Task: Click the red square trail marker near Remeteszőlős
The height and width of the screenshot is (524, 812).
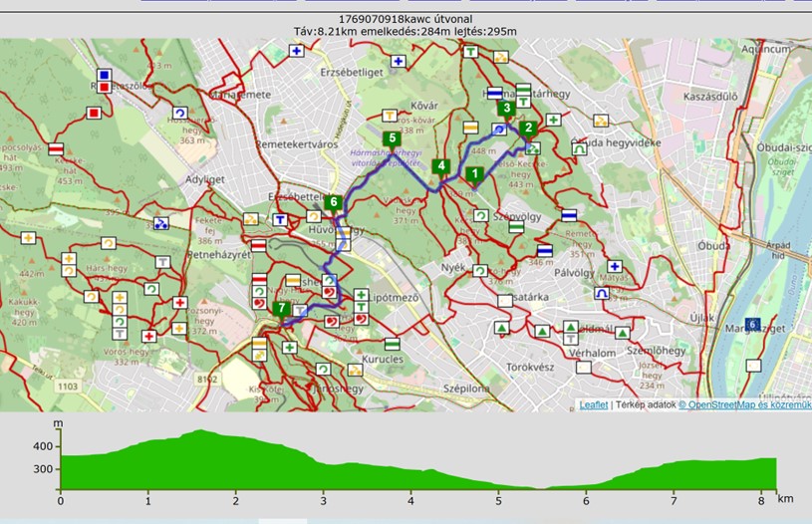Action: (x=94, y=114)
